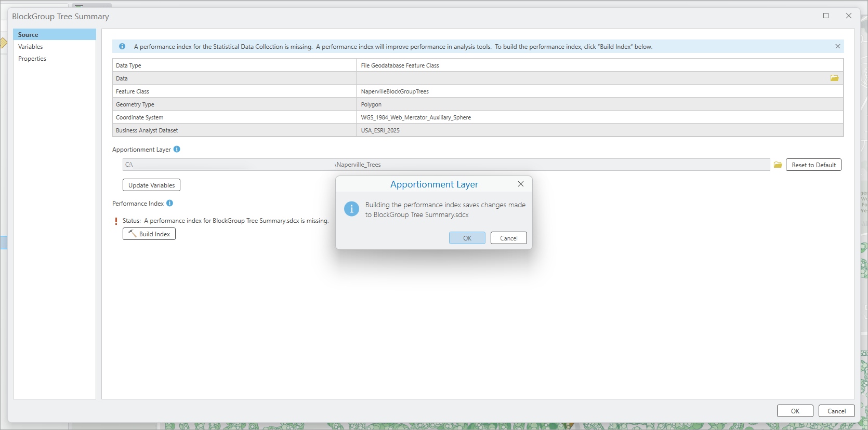Select 'WGS_1984_Web_Mercator_Auxiliary_Sphere' coordinate system value

point(600,117)
